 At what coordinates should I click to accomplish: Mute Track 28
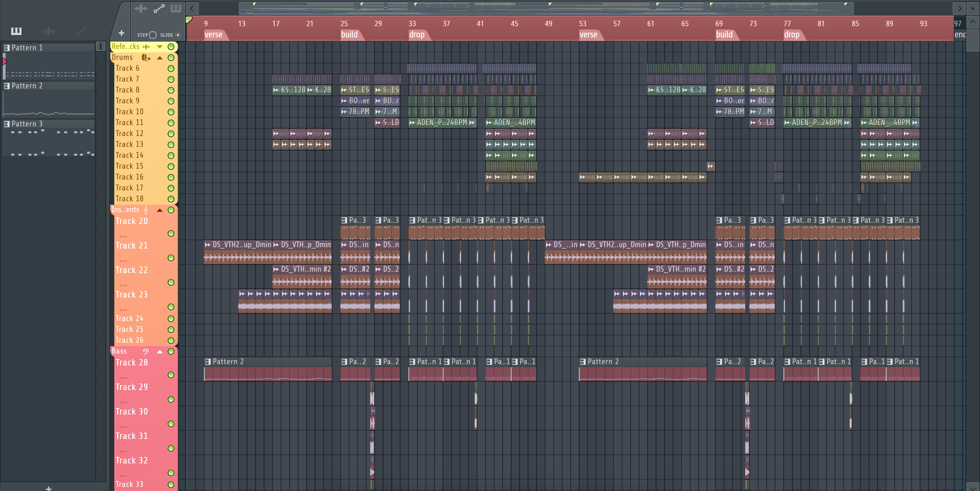171,375
